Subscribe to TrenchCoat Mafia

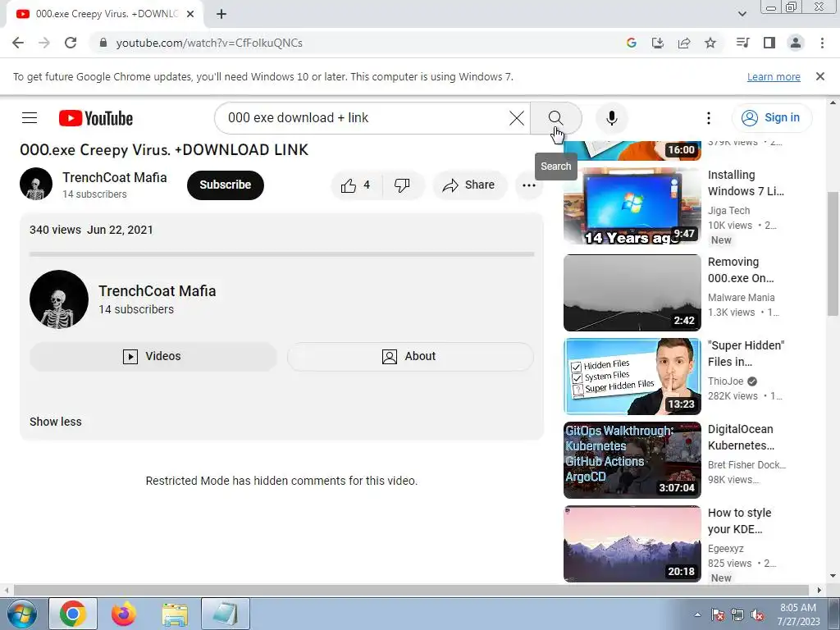(225, 185)
